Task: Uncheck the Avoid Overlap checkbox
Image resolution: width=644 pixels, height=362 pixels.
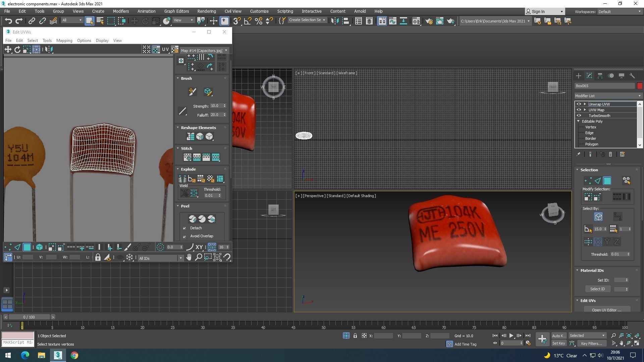Action: [184, 236]
